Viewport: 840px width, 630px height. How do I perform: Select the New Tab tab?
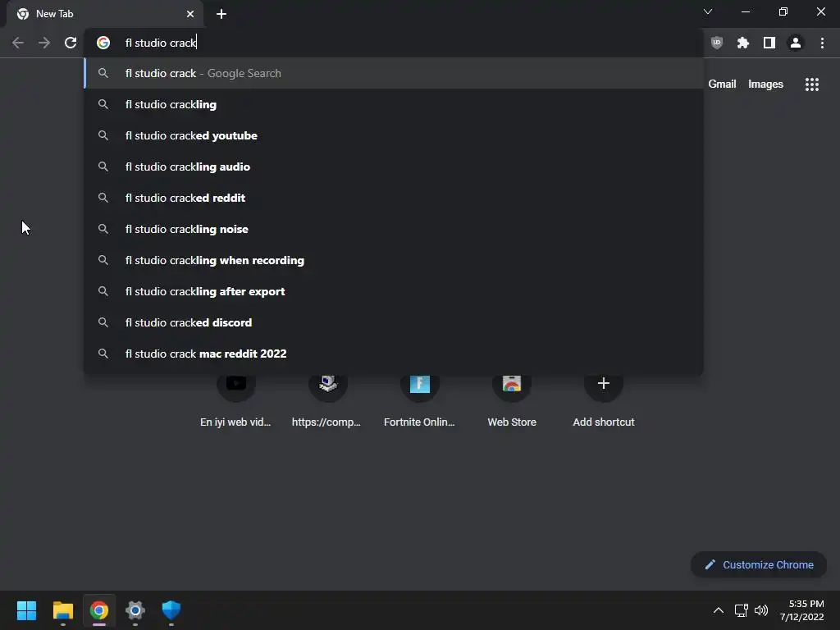[104, 14]
